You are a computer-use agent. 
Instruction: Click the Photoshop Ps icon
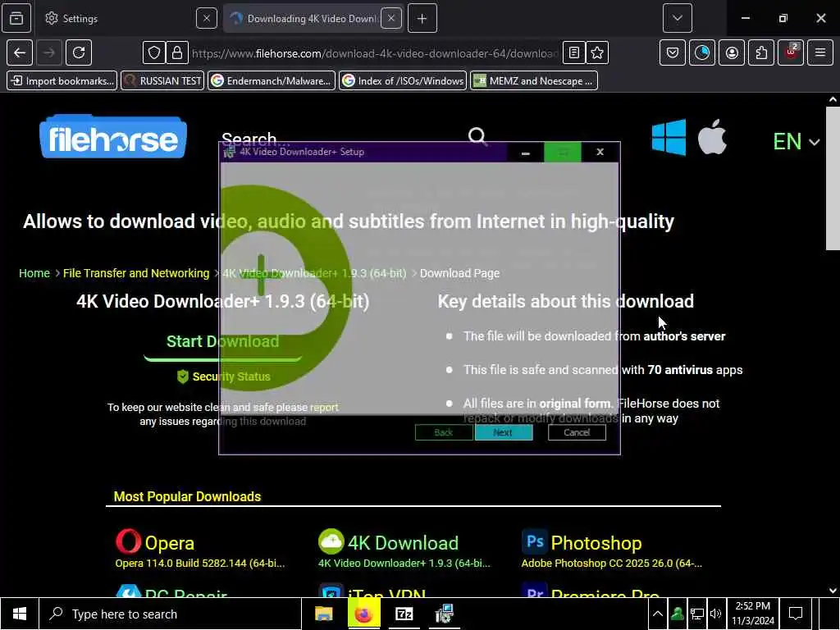point(535,541)
